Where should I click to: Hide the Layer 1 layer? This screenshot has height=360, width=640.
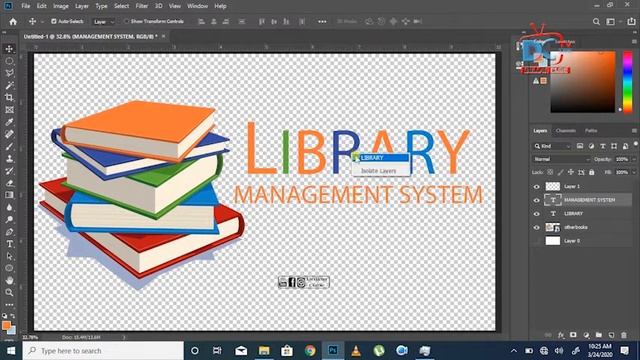pos(537,187)
